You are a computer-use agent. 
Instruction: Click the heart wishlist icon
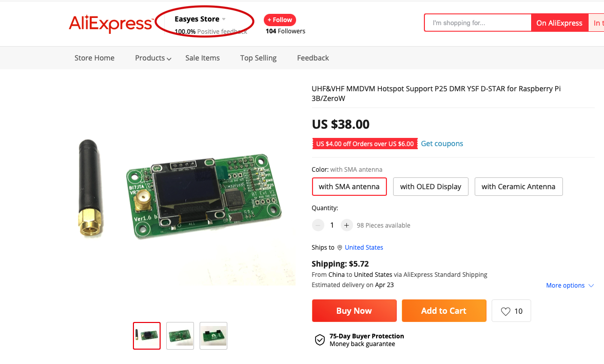[x=505, y=311]
